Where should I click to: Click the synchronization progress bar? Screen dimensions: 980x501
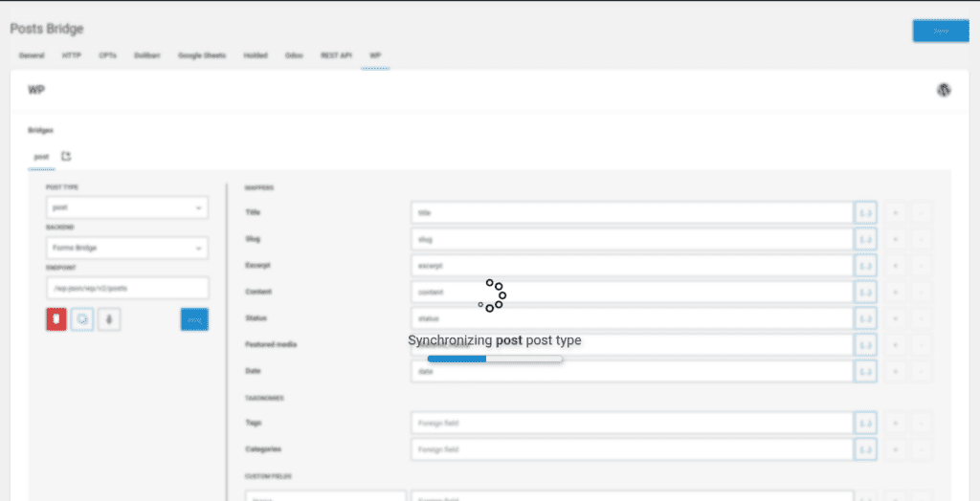click(x=495, y=359)
